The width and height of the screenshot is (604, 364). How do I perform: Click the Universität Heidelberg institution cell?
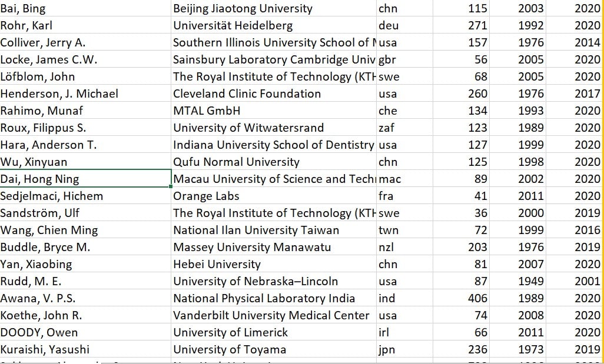pos(274,25)
